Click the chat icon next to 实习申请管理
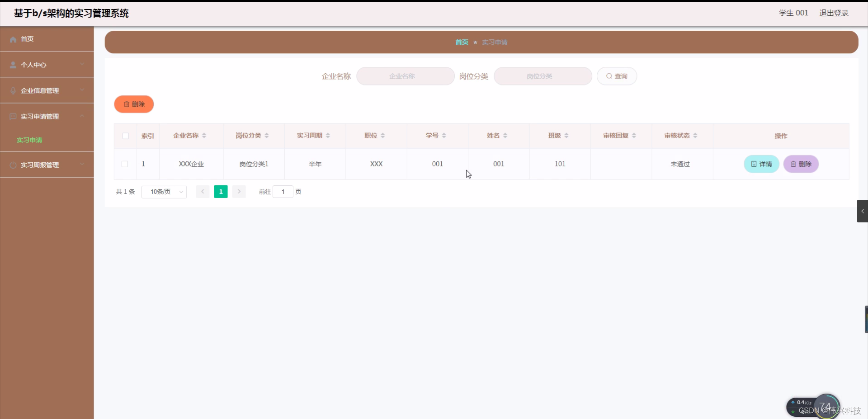 click(x=13, y=116)
